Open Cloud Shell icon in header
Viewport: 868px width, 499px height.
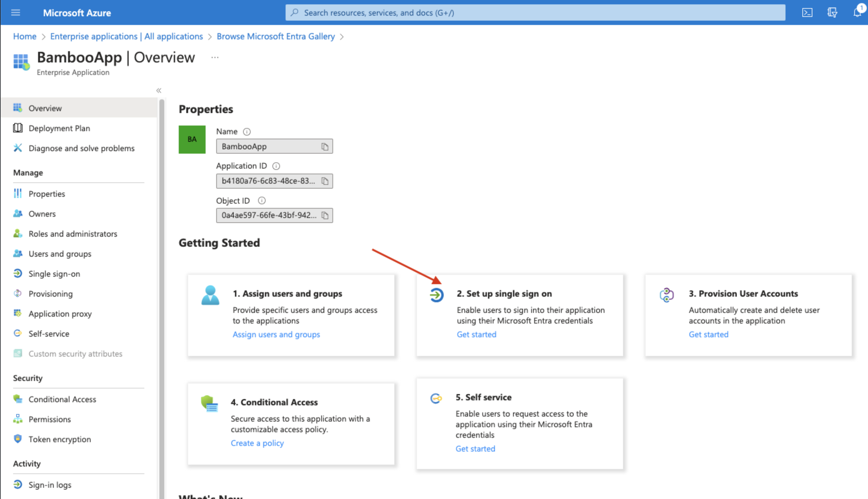(x=807, y=13)
